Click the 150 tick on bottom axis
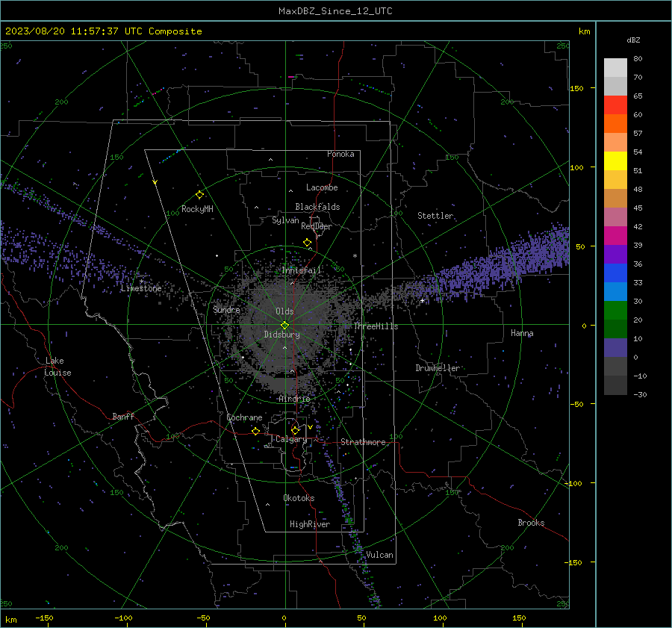Screen dimensions: 672x628 pyautogui.click(x=519, y=618)
